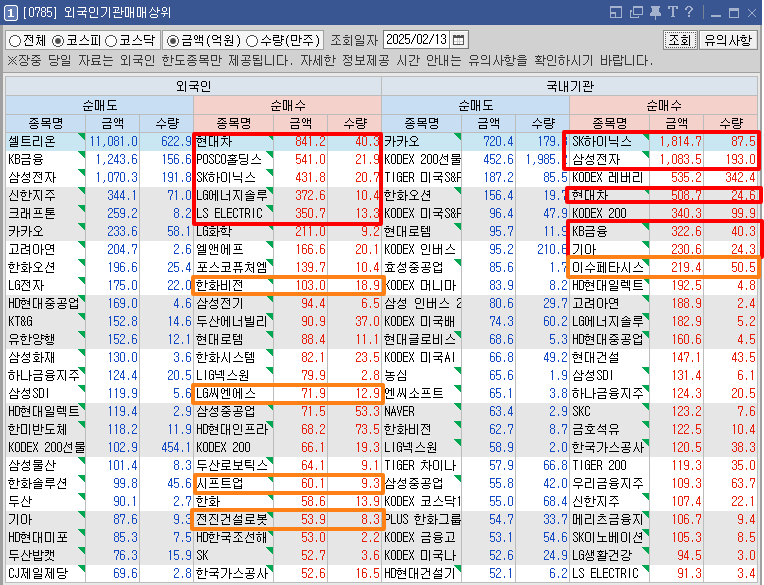Click the 조회일자 date input field
The height and width of the screenshot is (585, 764).
tap(414, 40)
